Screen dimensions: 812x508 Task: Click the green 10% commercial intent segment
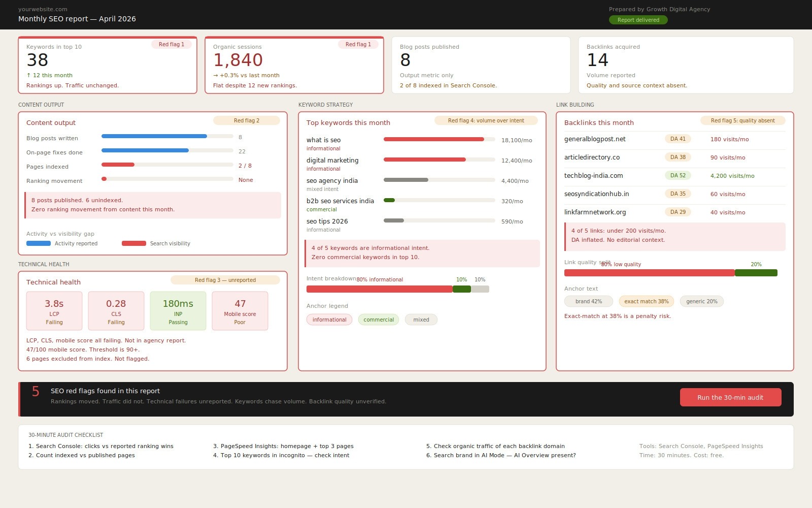click(x=462, y=289)
